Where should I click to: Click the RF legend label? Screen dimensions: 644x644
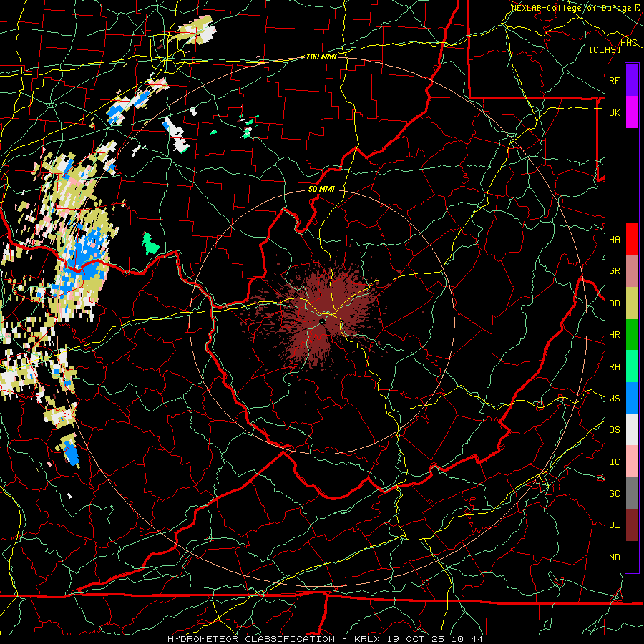coord(614,80)
